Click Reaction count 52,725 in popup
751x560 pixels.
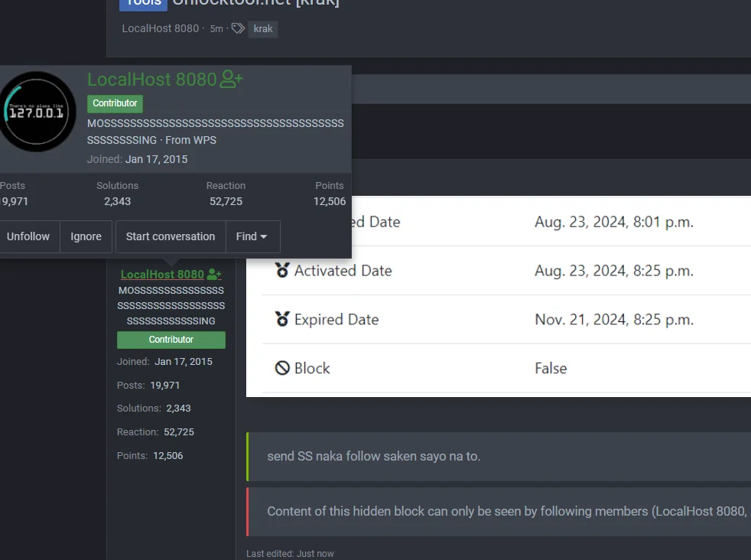[x=226, y=202]
